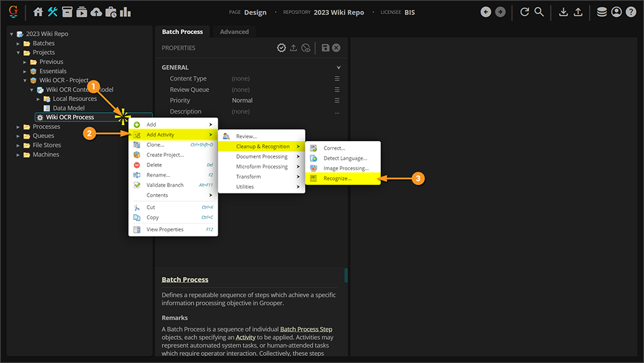This screenshot has width=644, height=363.
Task: Choose Create Project... in the context menu
Action: (173, 155)
